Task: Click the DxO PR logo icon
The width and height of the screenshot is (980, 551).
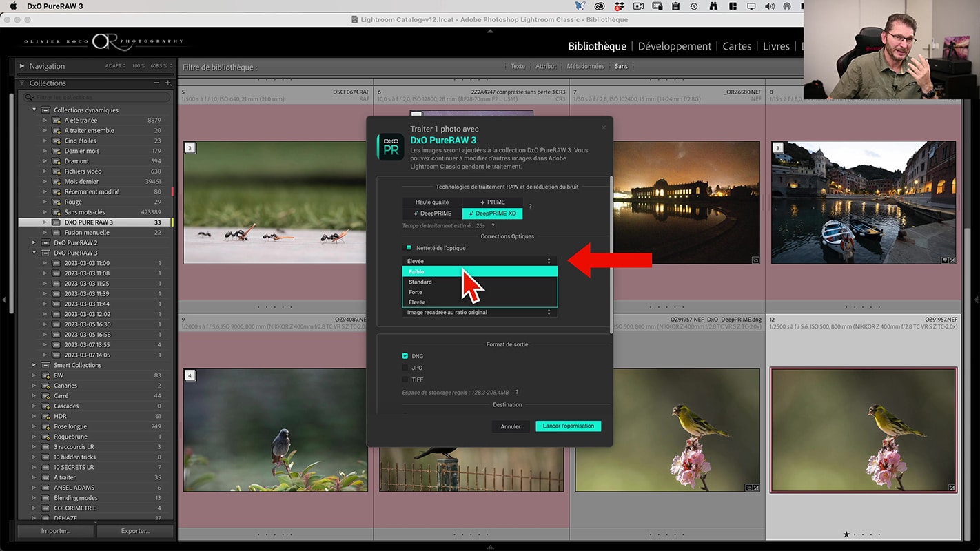Action: [391, 147]
